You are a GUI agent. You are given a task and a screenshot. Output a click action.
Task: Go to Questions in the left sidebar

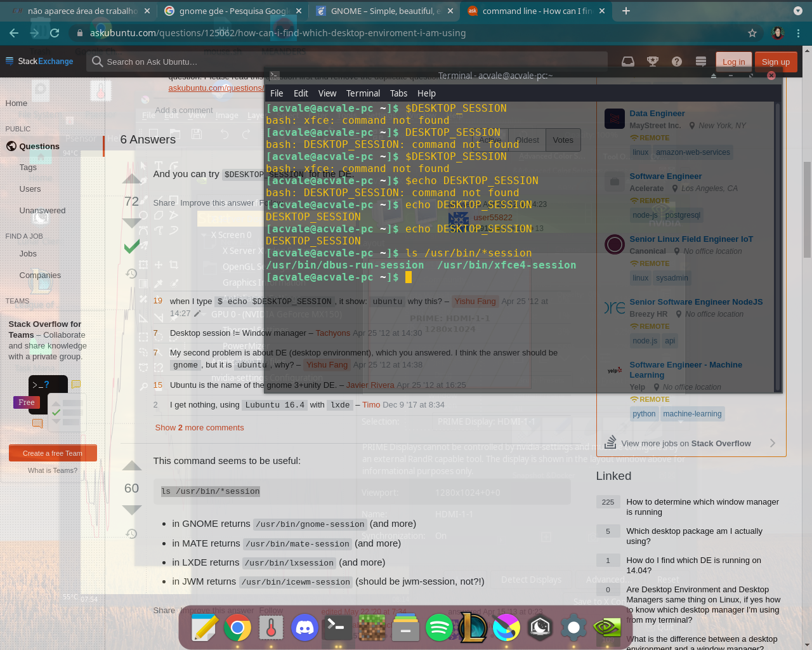[x=39, y=146]
